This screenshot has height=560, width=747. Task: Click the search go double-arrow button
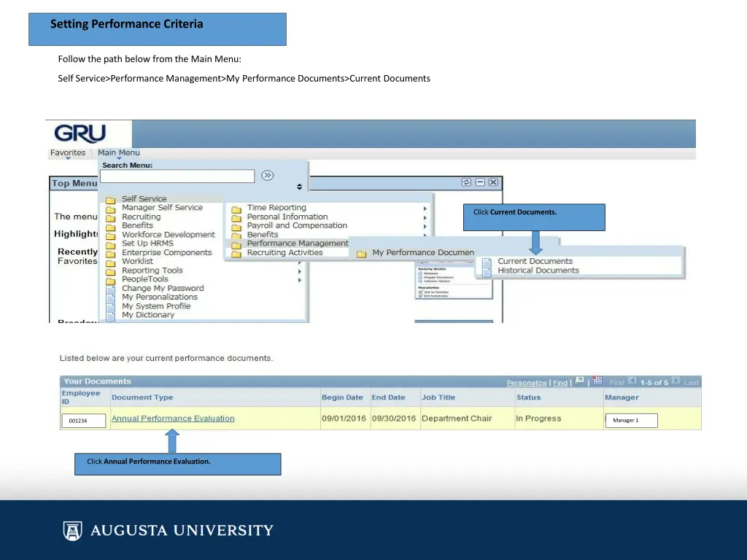267,175
